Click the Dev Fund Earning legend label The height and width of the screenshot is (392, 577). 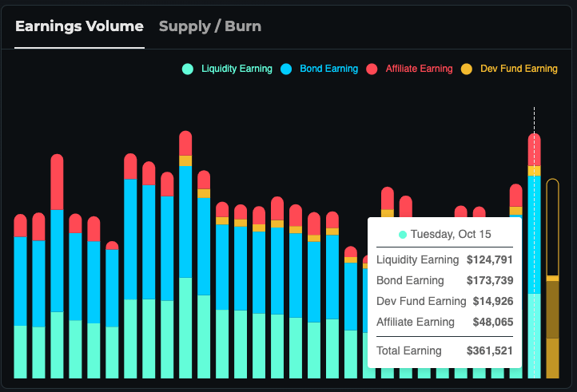click(519, 69)
